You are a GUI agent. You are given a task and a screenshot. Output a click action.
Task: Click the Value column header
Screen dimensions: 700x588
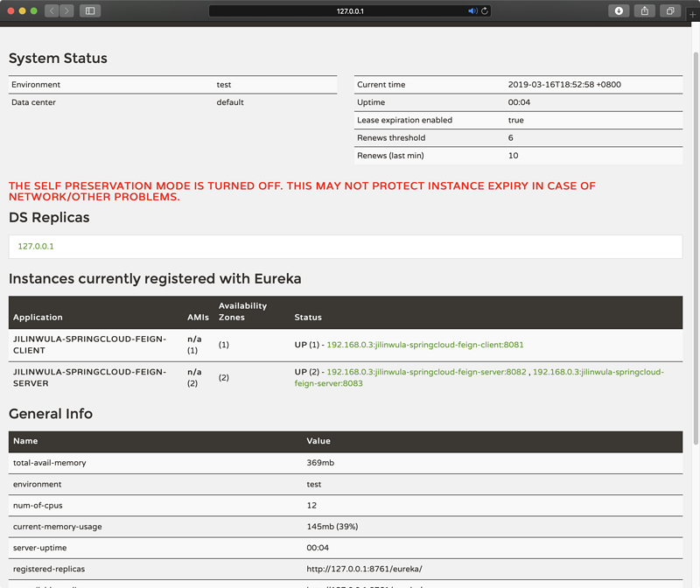pos(318,441)
